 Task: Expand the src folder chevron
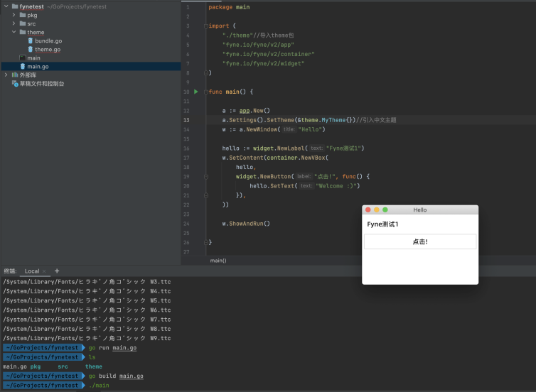(14, 23)
